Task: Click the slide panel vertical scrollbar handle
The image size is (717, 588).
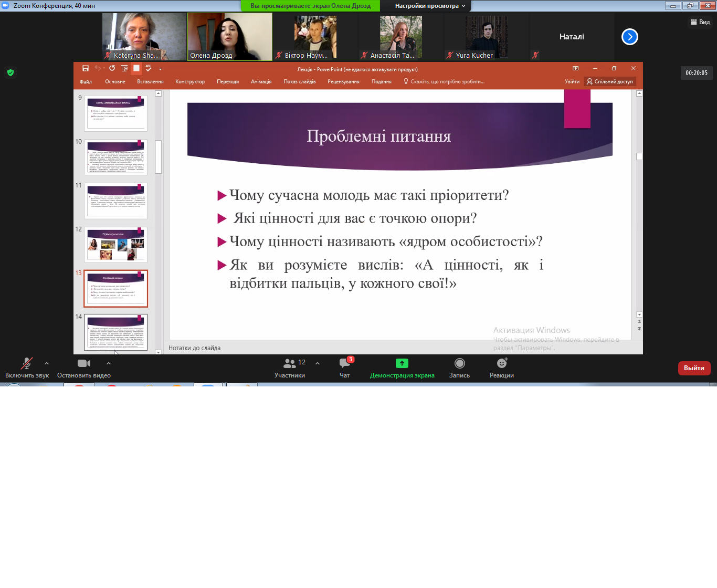Action: coord(159,156)
